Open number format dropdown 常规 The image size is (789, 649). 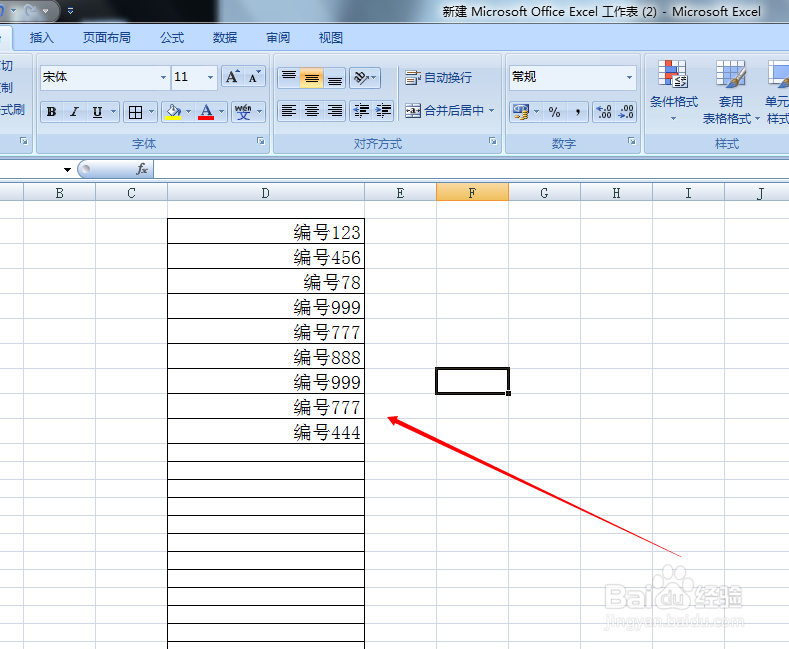(x=629, y=77)
